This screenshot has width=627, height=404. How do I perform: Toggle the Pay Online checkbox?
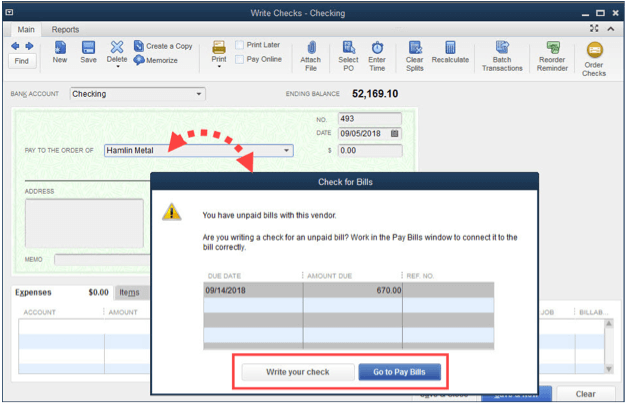pyautogui.click(x=240, y=60)
